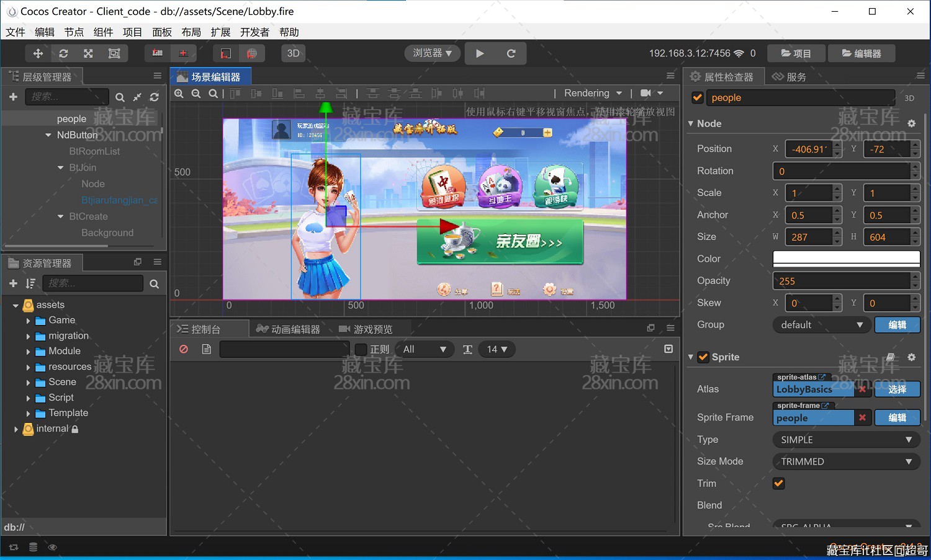The height and width of the screenshot is (560, 931).
Task: Expand the Game folder
Action: coord(28,321)
